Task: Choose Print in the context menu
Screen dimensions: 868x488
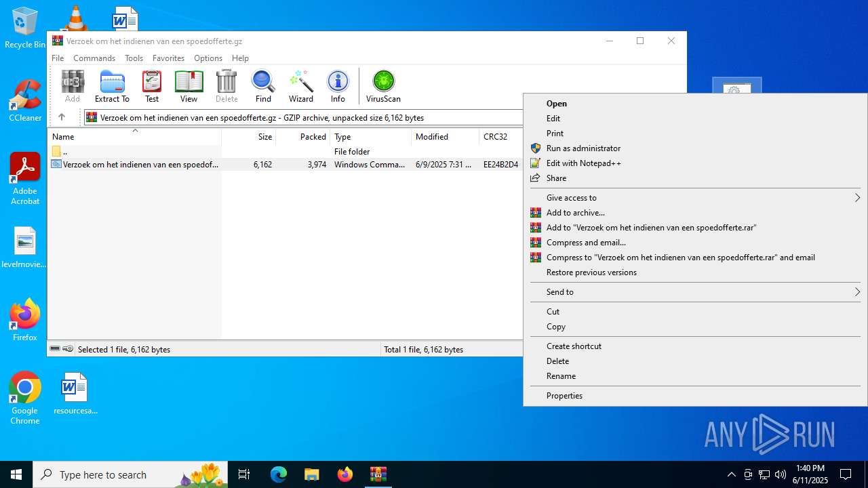Action: click(695, 134)
